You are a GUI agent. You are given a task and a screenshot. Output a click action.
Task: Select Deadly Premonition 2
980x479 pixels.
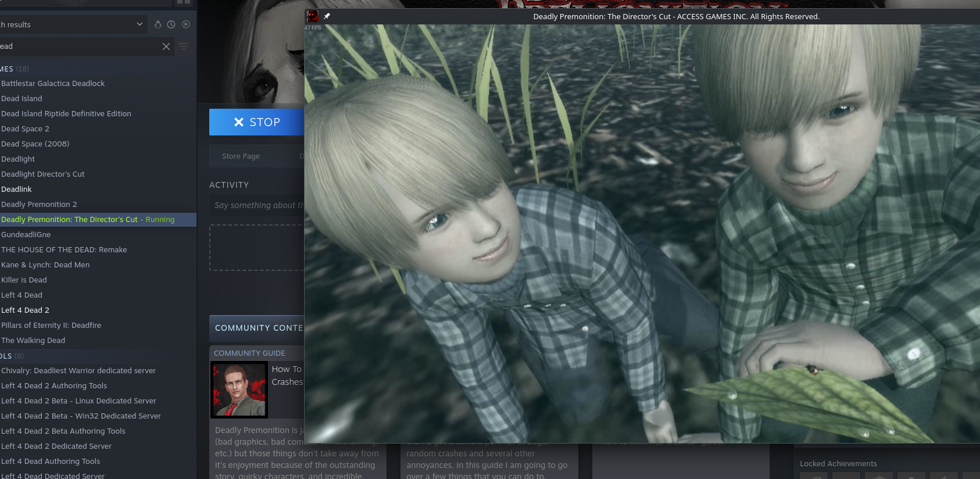[x=39, y=205]
